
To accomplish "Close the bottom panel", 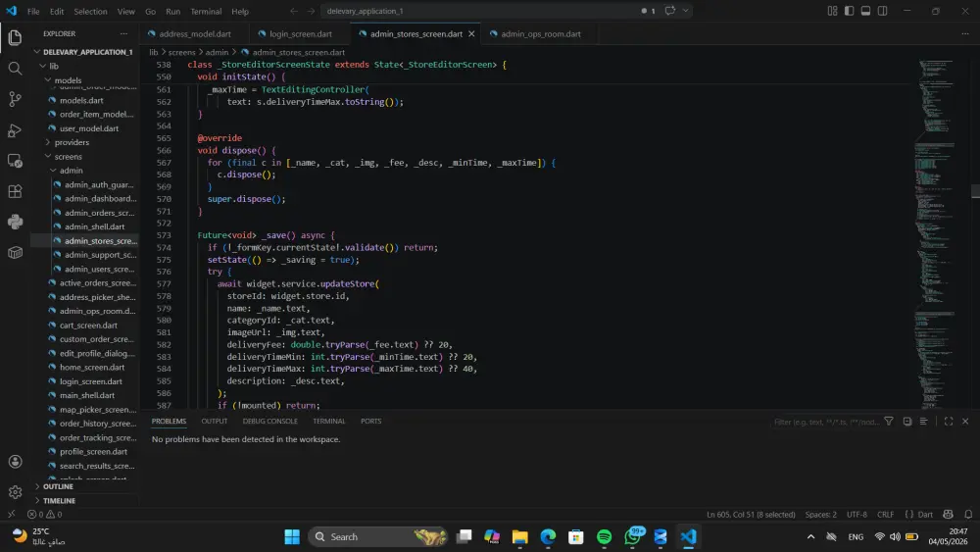I will 965,422.
